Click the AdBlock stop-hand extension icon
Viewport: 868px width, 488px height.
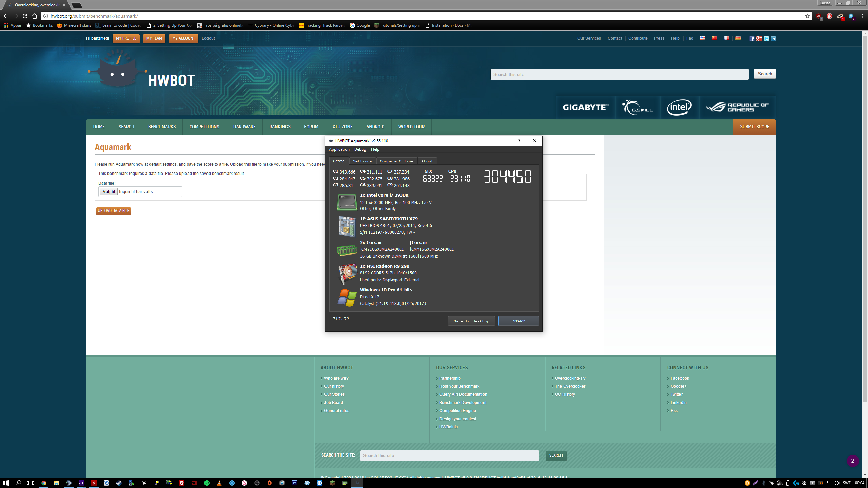[829, 16]
